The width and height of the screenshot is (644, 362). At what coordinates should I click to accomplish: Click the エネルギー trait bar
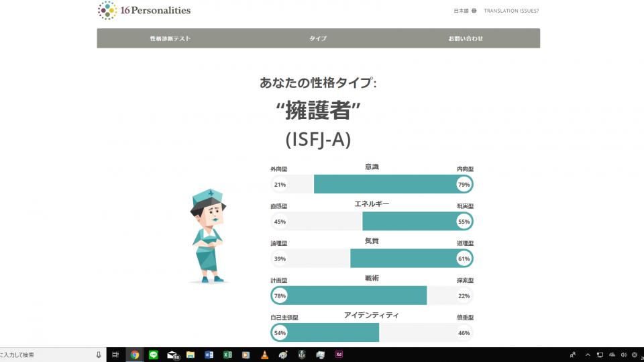tap(372, 222)
